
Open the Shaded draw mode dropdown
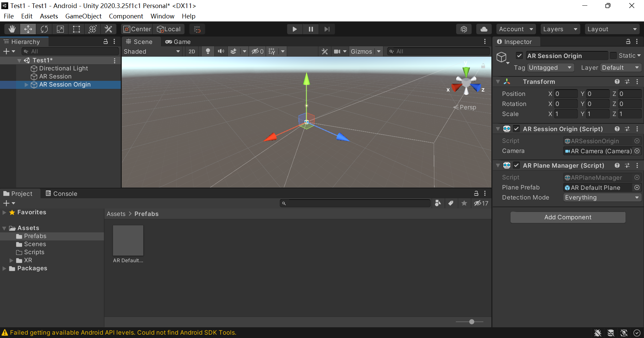[x=152, y=51]
